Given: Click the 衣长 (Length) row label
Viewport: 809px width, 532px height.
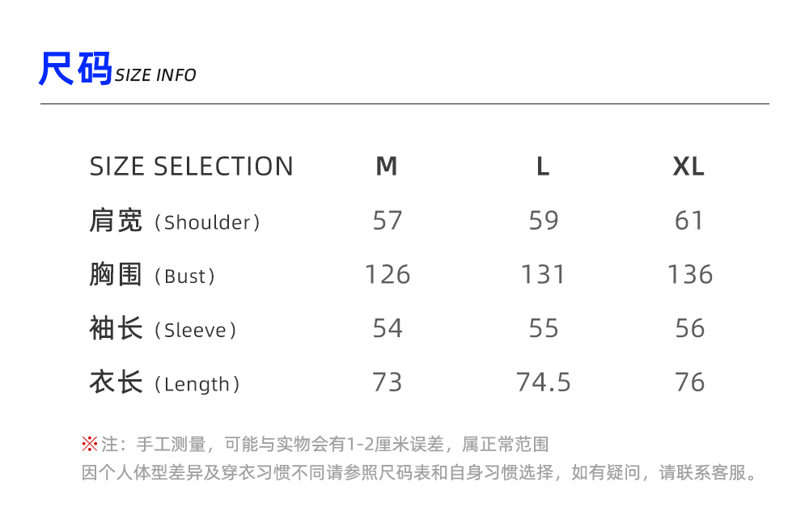Looking at the screenshot, I should click(x=165, y=382).
